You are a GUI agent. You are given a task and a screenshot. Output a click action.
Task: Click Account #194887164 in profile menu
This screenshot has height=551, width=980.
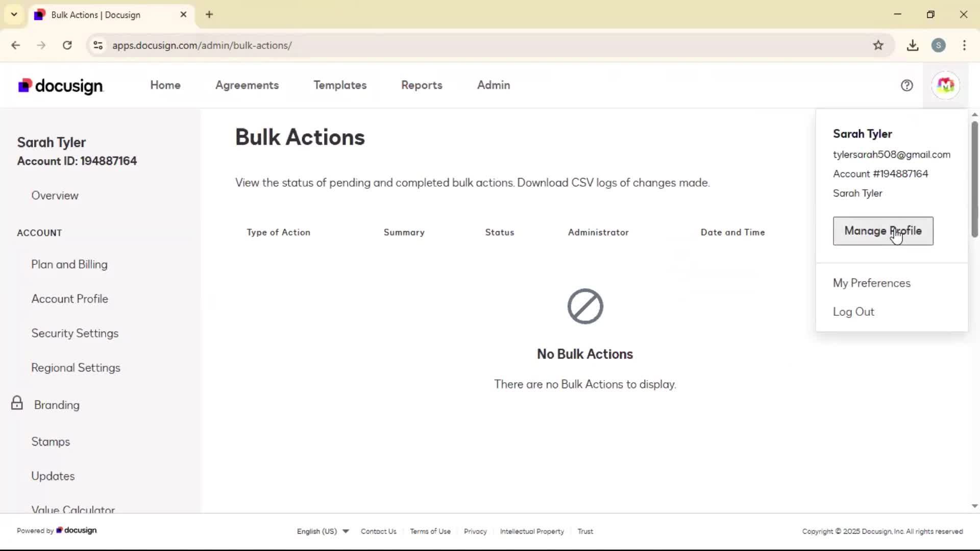[880, 174]
